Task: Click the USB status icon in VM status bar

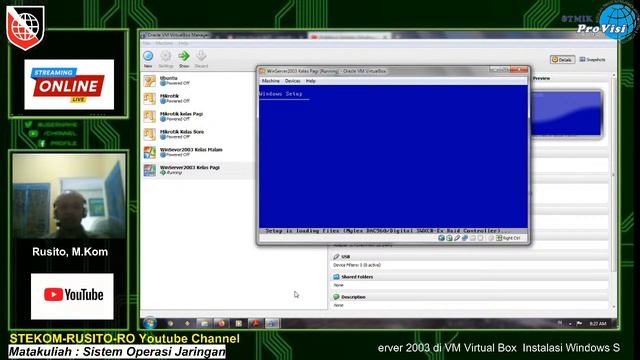Action: [x=457, y=238]
